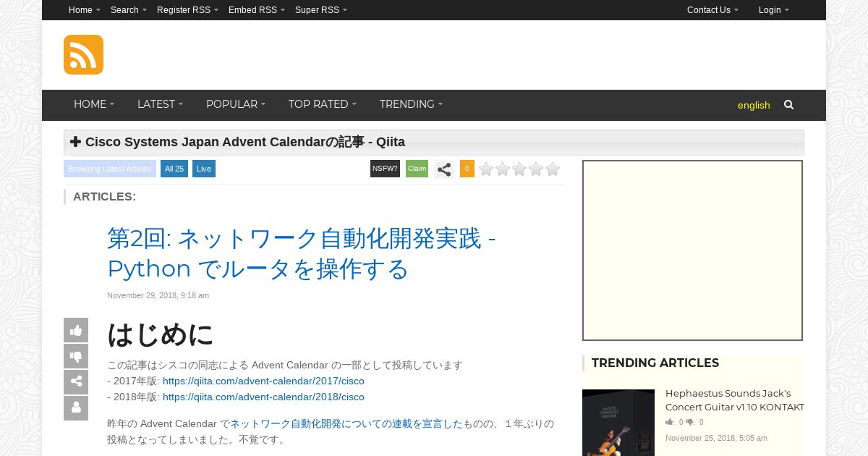This screenshot has width=868, height=456.
Task: Click the ARTICLES: section heading
Action: pyautogui.click(x=104, y=197)
